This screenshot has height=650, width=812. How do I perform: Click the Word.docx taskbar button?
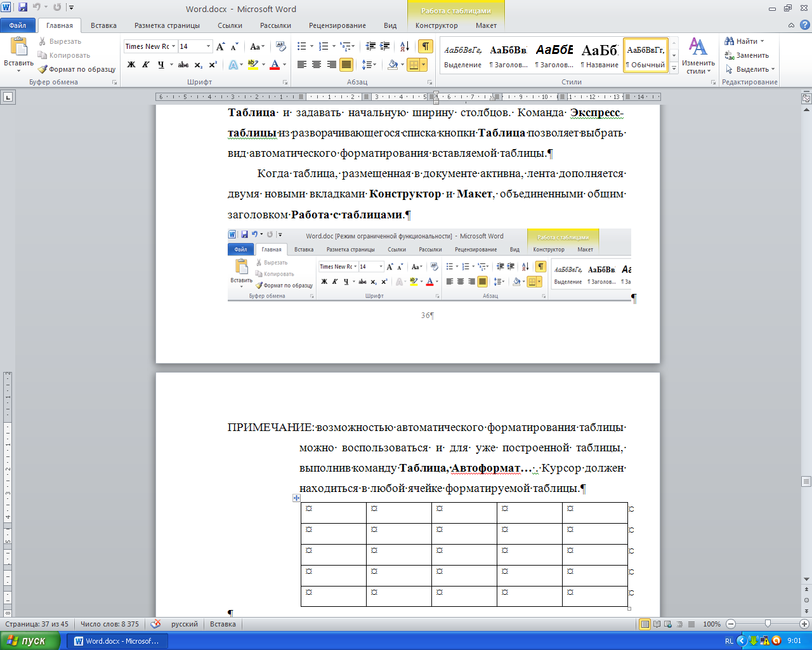(117, 641)
